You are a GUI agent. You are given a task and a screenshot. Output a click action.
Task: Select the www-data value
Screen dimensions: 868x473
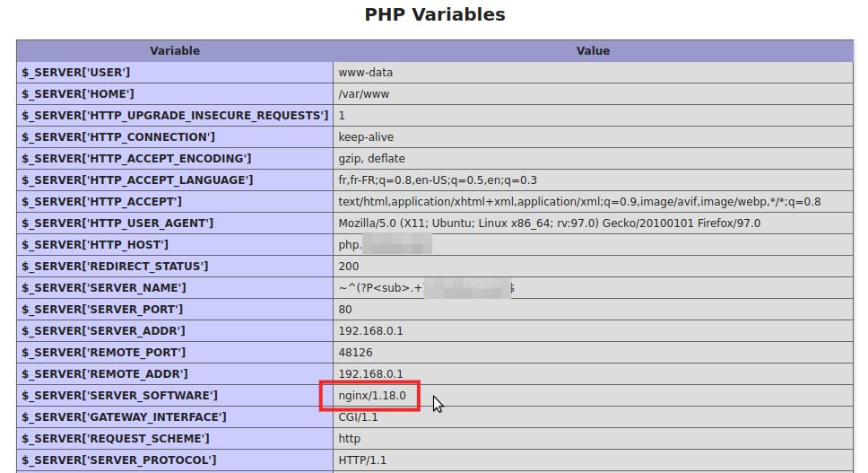coord(365,73)
